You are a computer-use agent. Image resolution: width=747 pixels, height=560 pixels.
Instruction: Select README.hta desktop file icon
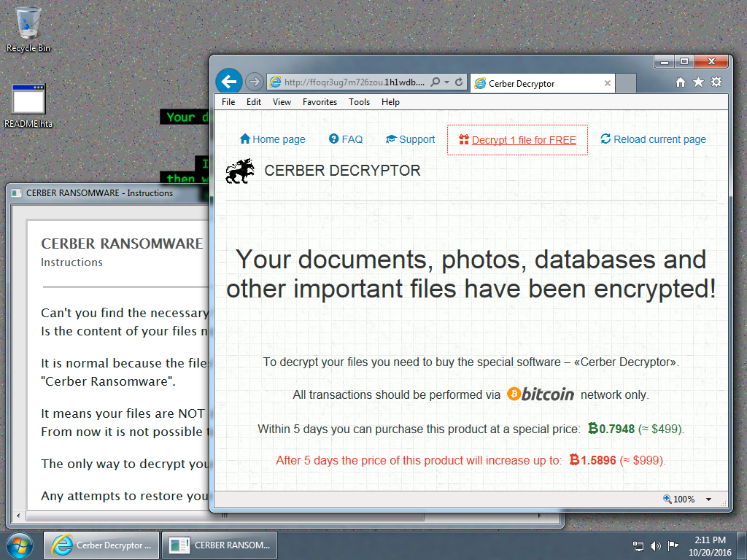click(x=28, y=106)
